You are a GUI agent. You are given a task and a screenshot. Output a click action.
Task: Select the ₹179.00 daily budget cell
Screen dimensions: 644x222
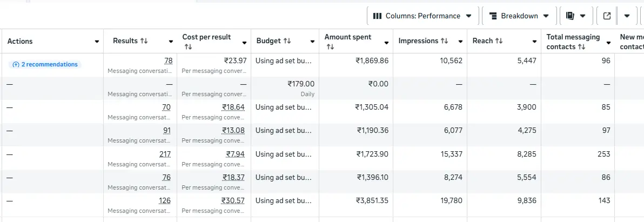click(x=300, y=84)
